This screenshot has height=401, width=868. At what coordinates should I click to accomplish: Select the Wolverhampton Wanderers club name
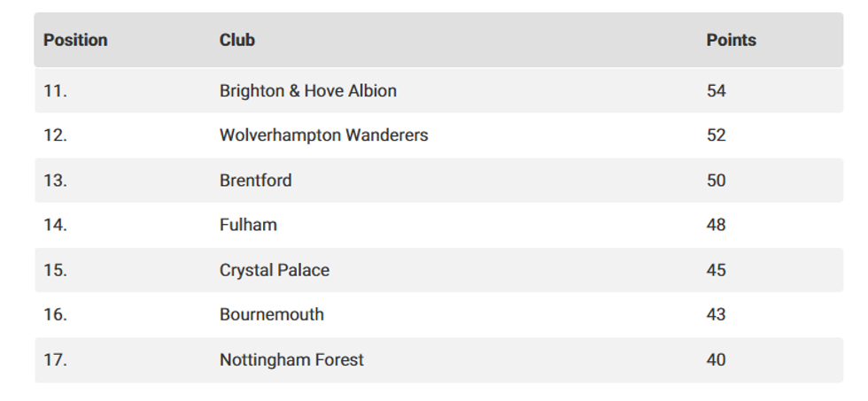[x=323, y=135]
